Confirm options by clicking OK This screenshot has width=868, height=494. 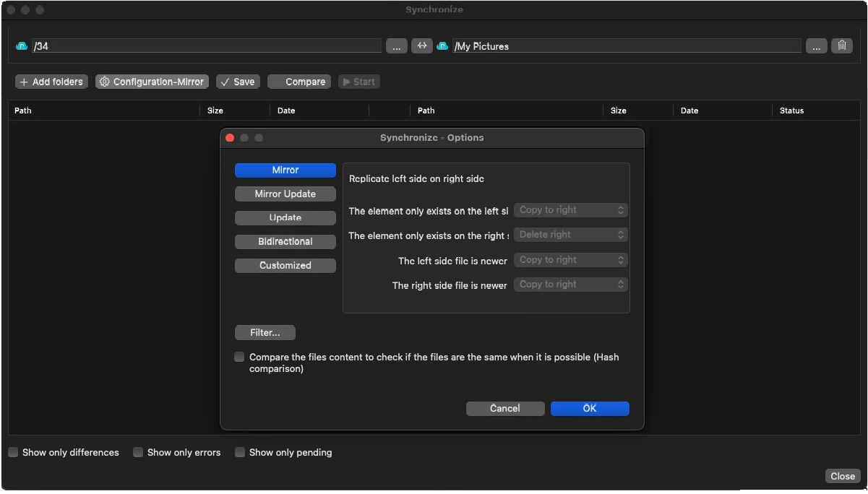590,408
